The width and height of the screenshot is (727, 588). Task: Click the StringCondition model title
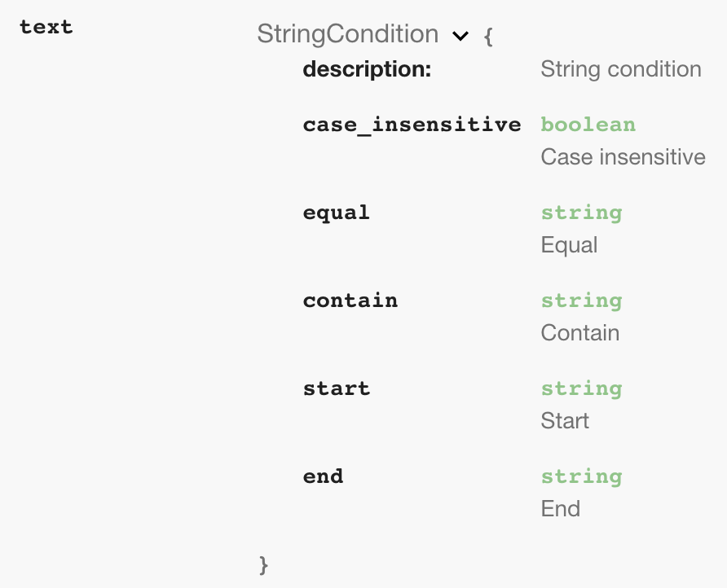click(347, 34)
